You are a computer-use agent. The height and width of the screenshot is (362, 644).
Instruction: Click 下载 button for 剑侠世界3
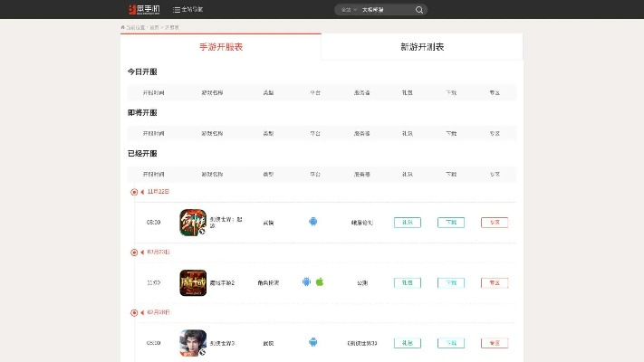(x=451, y=343)
